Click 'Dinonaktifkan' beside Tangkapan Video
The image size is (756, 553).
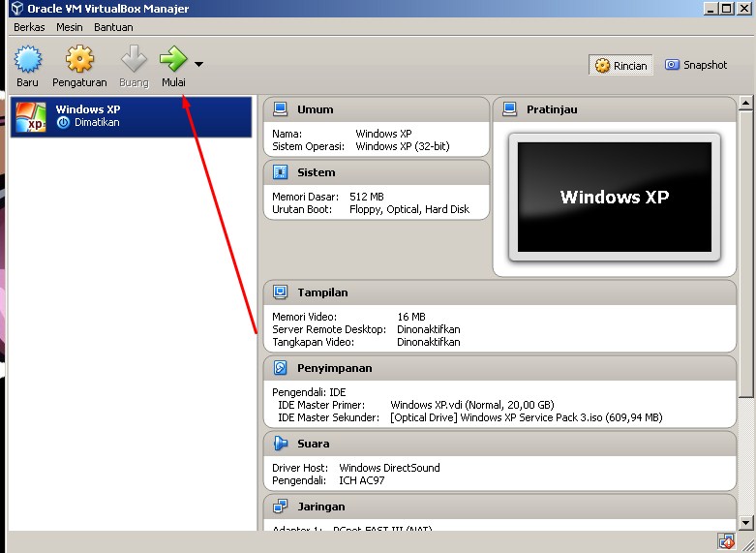point(428,342)
